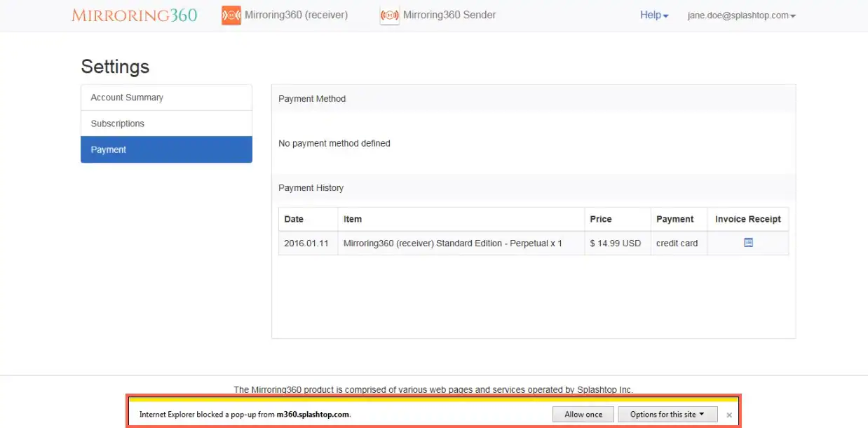Close the pop-up blocked notification bar
868x428 pixels.
tap(729, 415)
